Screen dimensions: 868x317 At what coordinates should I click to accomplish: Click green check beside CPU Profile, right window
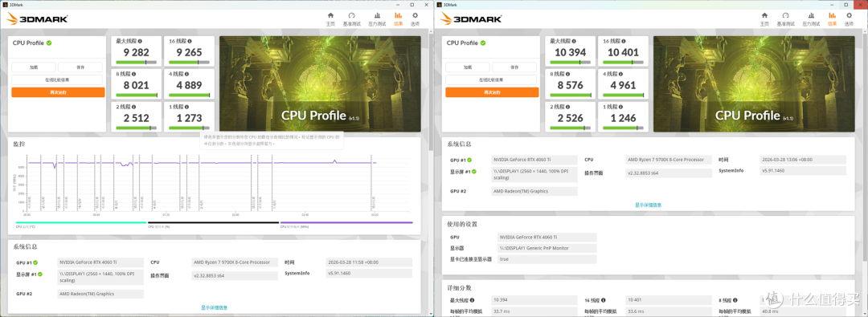click(x=483, y=43)
